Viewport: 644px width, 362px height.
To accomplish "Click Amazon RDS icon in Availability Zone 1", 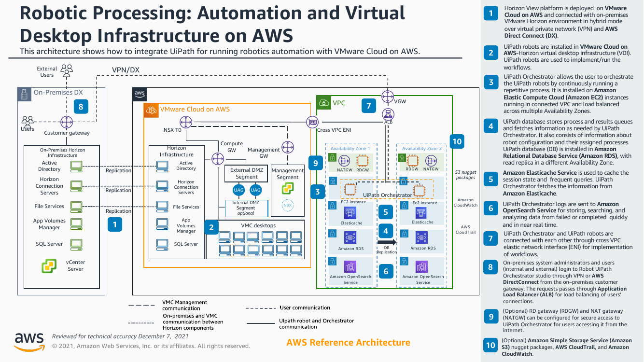I will [350, 238].
